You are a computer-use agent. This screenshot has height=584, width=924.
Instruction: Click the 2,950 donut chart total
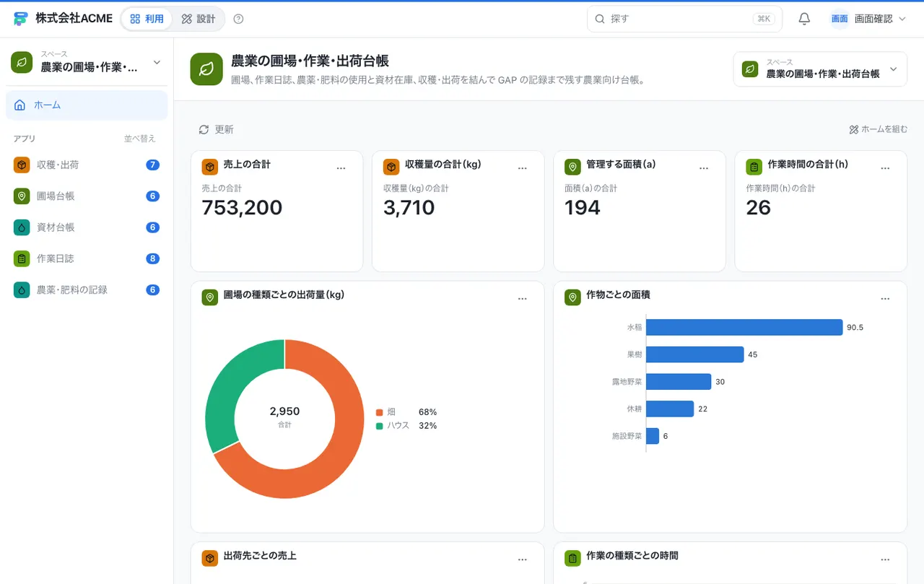[x=284, y=411]
